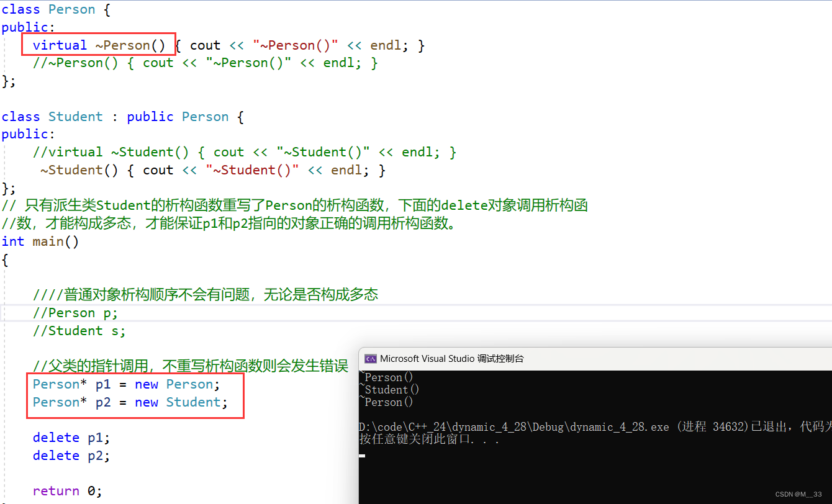The image size is (832, 504).
Task: Click the comment '//父类的指针调用'
Action: [x=191, y=366]
